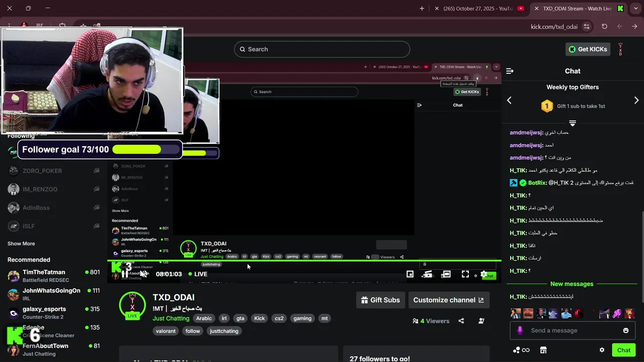644x362 pixels.
Task: Open chat settings gear icon
Action: 602,350
